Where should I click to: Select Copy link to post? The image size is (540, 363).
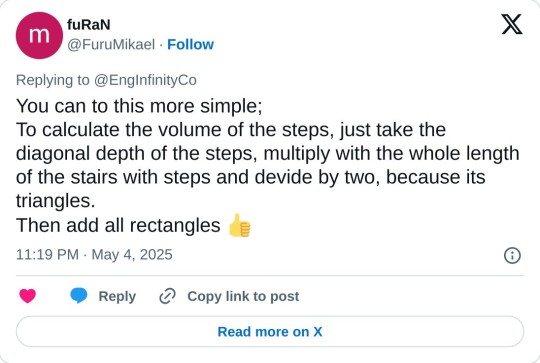(x=243, y=296)
